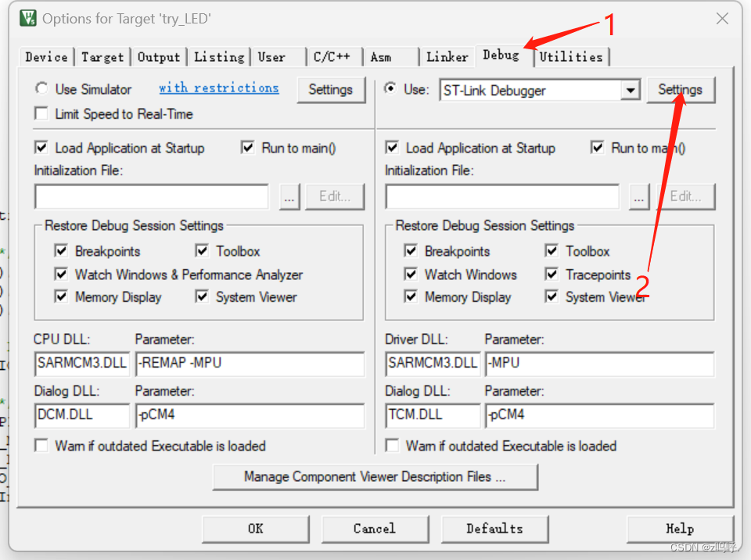Viewport: 751px width, 560px height.
Task: Toggle Watch Windows & Performance Analyzer checkbox
Action: (x=61, y=274)
